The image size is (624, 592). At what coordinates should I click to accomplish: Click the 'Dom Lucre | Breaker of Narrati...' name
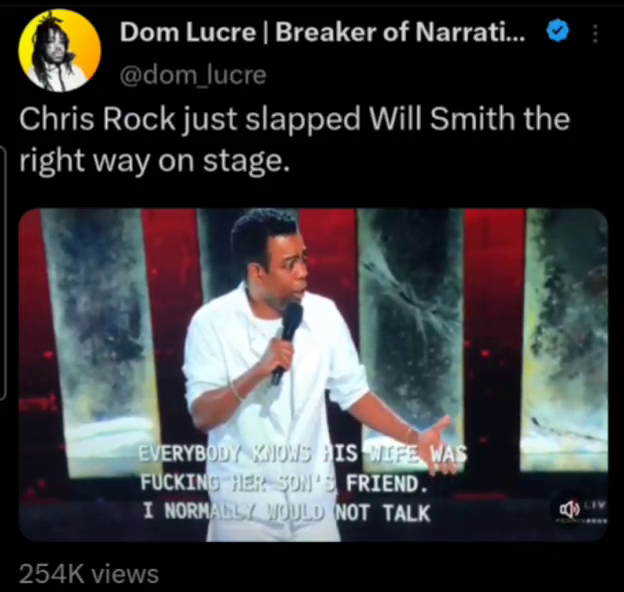tap(323, 32)
